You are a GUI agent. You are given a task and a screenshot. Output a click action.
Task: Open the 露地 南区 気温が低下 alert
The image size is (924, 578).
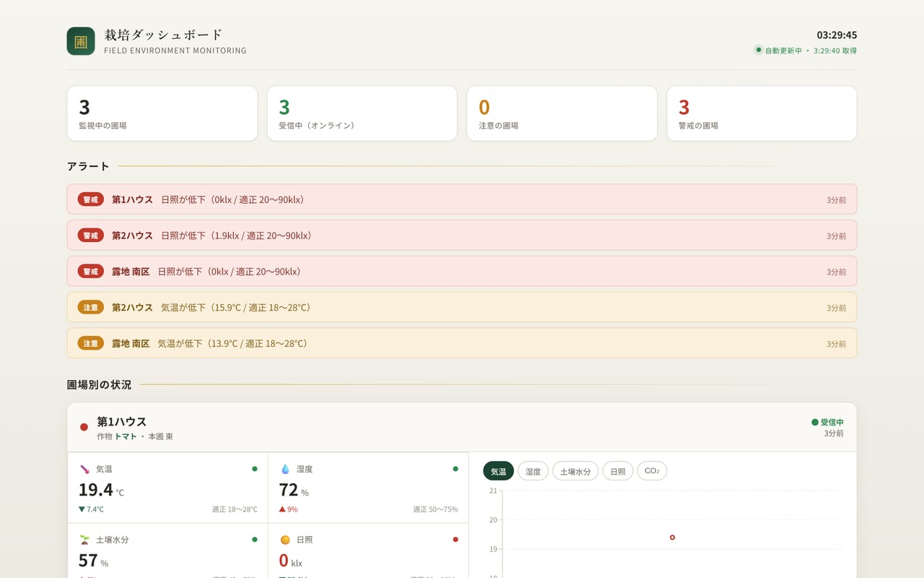pyautogui.click(x=462, y=343)
